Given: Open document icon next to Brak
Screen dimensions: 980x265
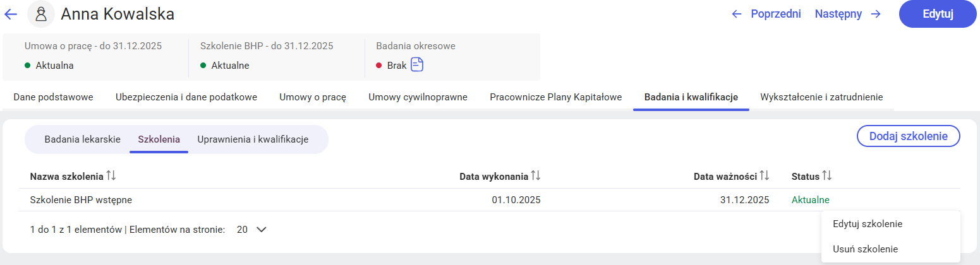Looking at the screenshot, I should [417, 64].
